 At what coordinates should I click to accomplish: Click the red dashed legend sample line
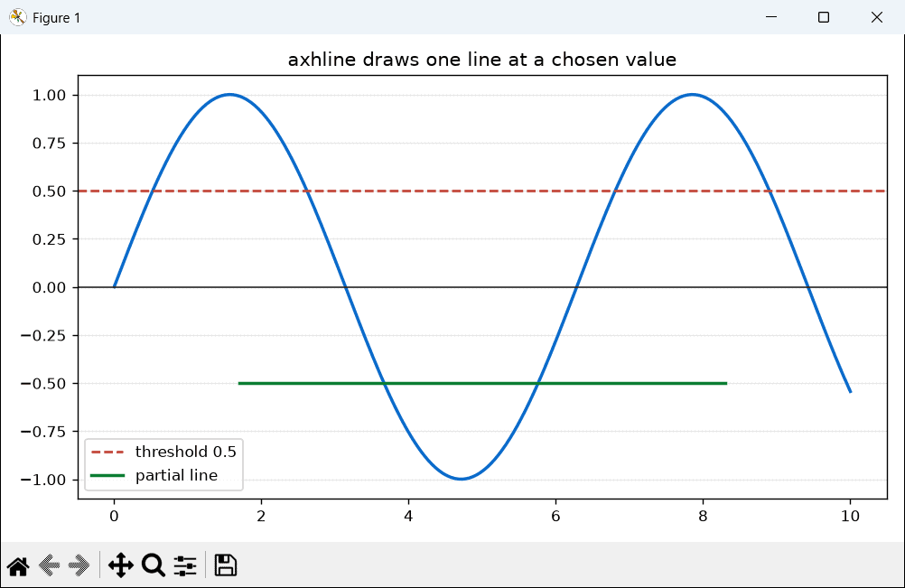pos(107,452)
